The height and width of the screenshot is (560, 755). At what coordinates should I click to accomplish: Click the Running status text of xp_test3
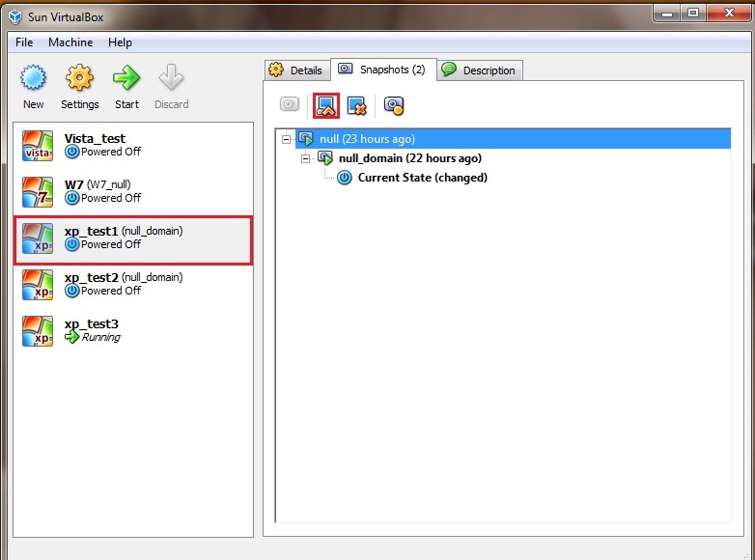101,337
